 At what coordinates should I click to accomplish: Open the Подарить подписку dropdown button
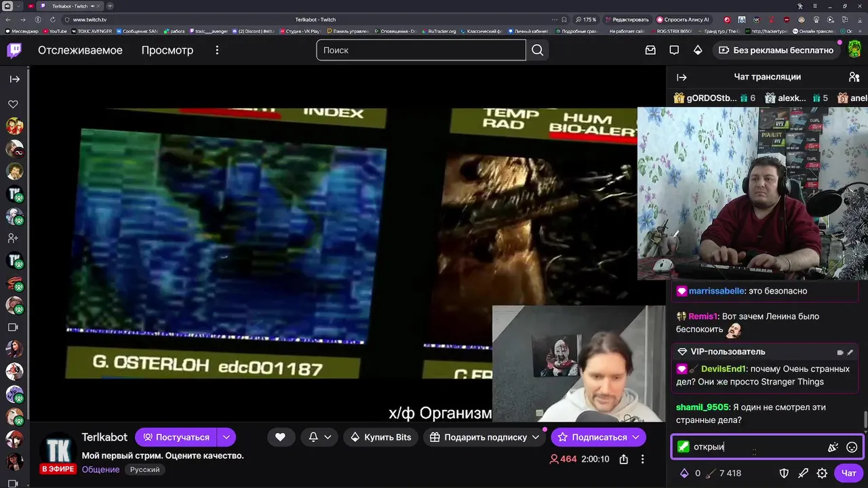coord(485,437)
